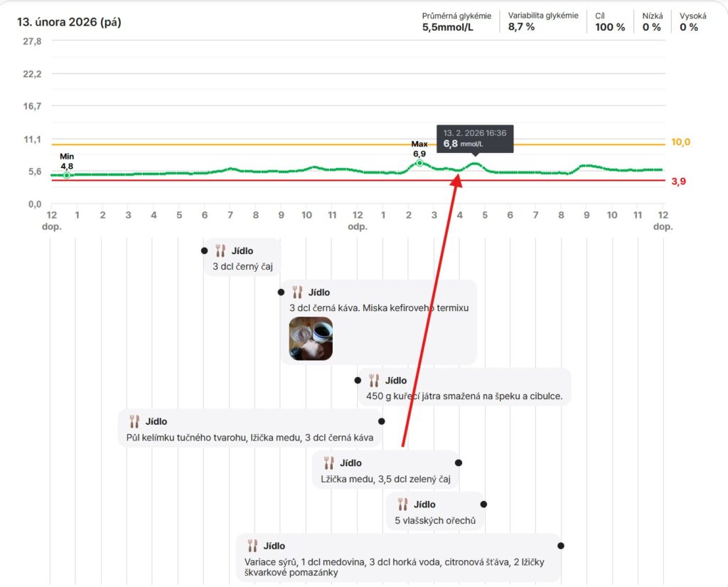Click timeline dot for the black tea meal
The image size is (728, 587).
click(x=204, y=250)
